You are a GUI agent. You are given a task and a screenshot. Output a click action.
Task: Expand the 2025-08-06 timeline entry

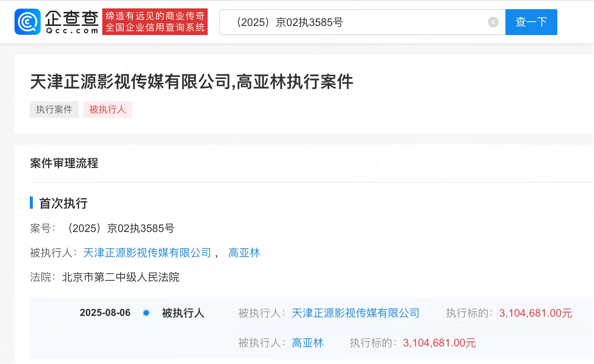coord(105,313)
